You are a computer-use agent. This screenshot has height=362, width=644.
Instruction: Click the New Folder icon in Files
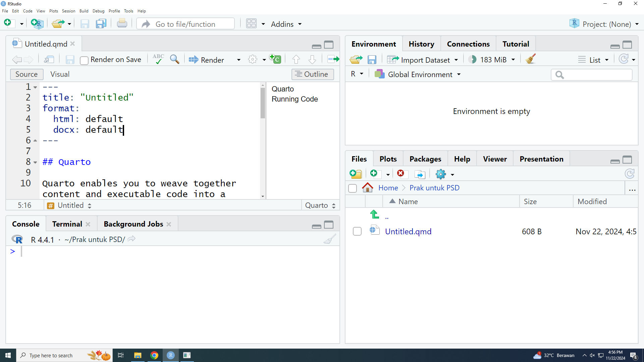click(x=356, y=174)
